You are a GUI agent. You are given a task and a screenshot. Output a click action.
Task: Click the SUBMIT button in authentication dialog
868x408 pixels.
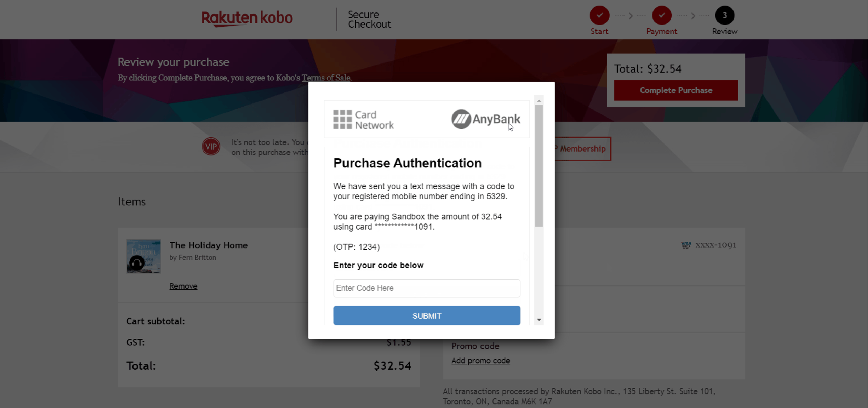[x=426, y=316]
